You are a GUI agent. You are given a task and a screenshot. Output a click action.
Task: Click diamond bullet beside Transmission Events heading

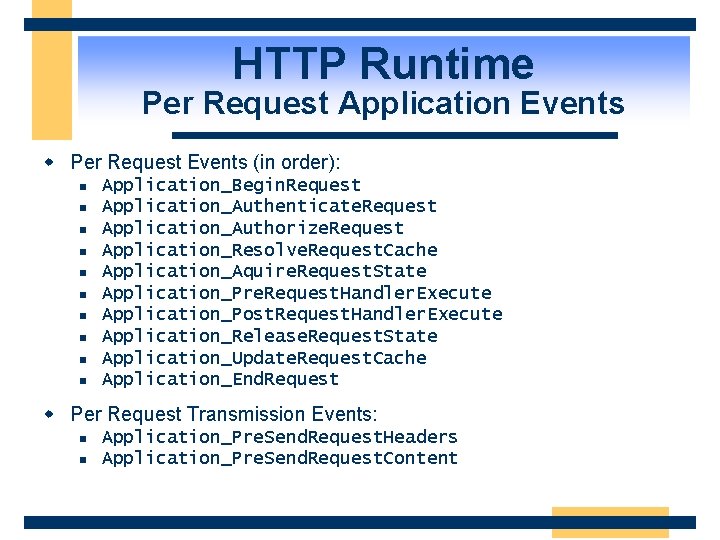tap(49, 414)
